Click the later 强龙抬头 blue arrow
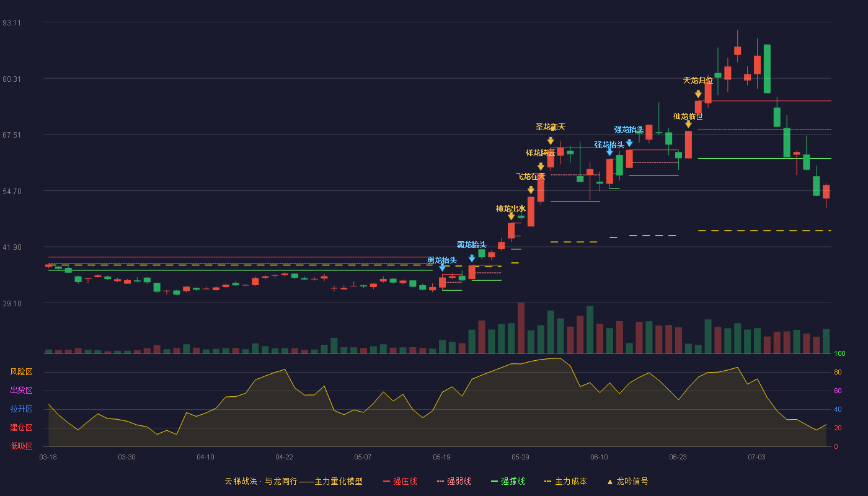 (629, 143)
